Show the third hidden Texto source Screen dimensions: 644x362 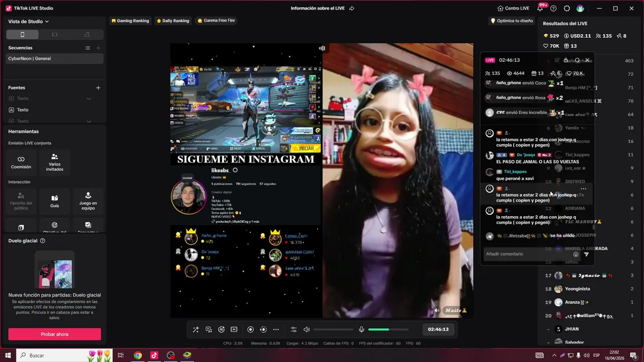pos(89,121)
